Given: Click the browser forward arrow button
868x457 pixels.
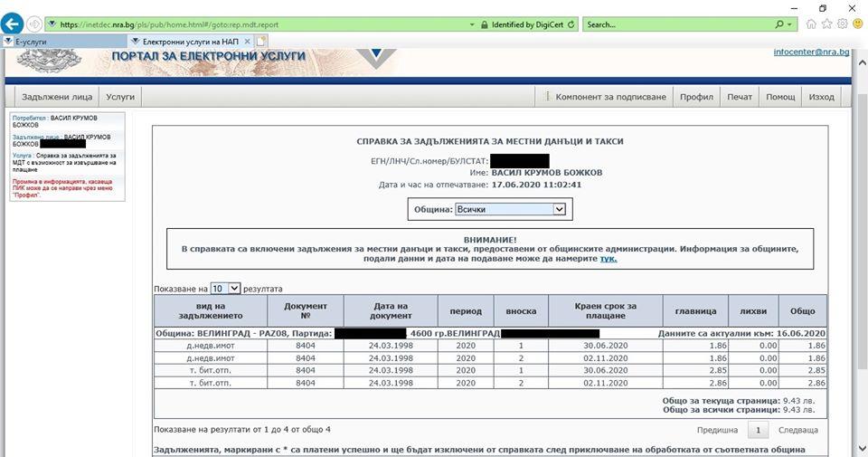Looking at the screenshot, I should (x=33, y=24).
